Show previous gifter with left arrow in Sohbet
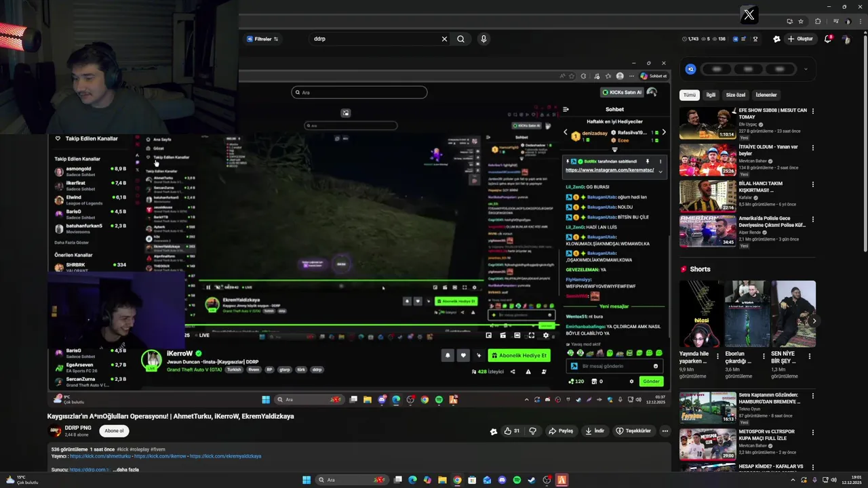 (566, 133)
